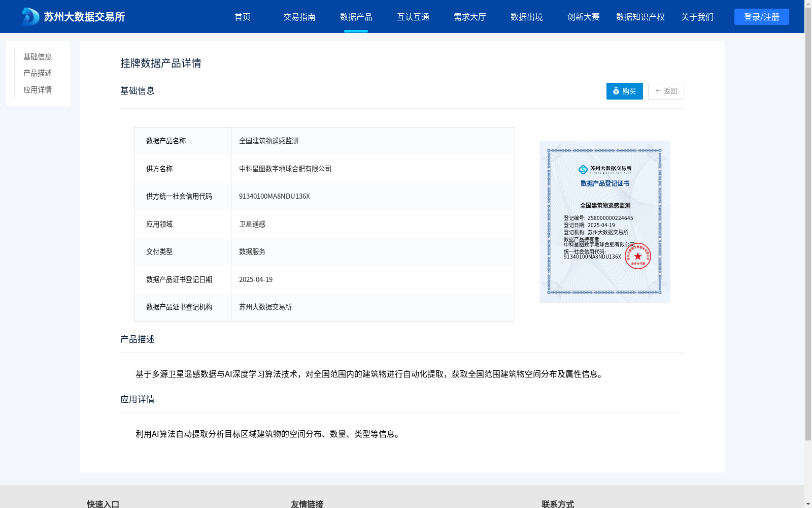Click the 数据服务 table value
This screenshot has height=508, width=812.
pos(252,251)
